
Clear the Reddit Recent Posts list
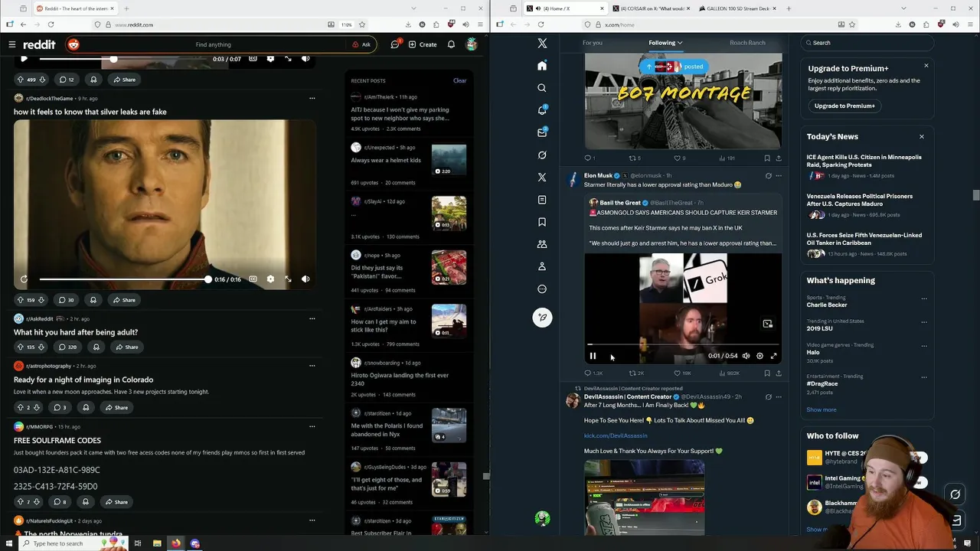click(459, 80)
